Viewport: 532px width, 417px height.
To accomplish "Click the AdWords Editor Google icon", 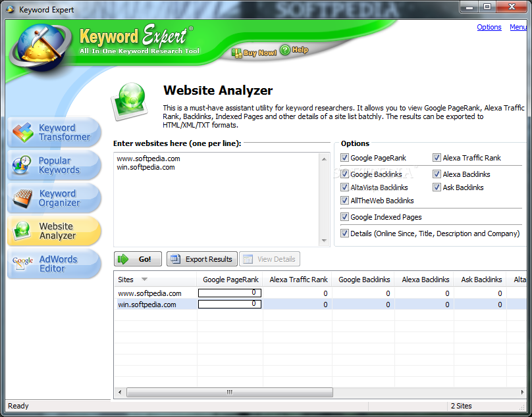I will pyautogui.click(x=22, y=263).
